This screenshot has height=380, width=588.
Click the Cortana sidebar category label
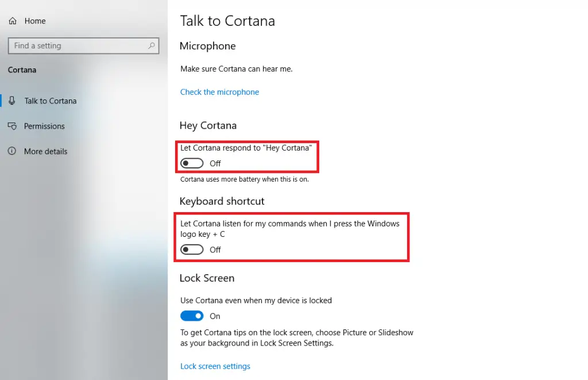point(22,70)
